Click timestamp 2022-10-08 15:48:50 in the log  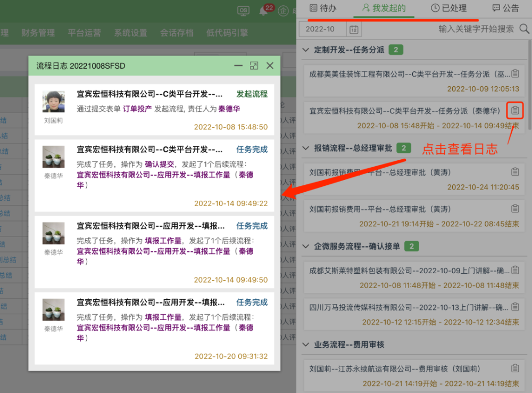click(x=231, y=127)
